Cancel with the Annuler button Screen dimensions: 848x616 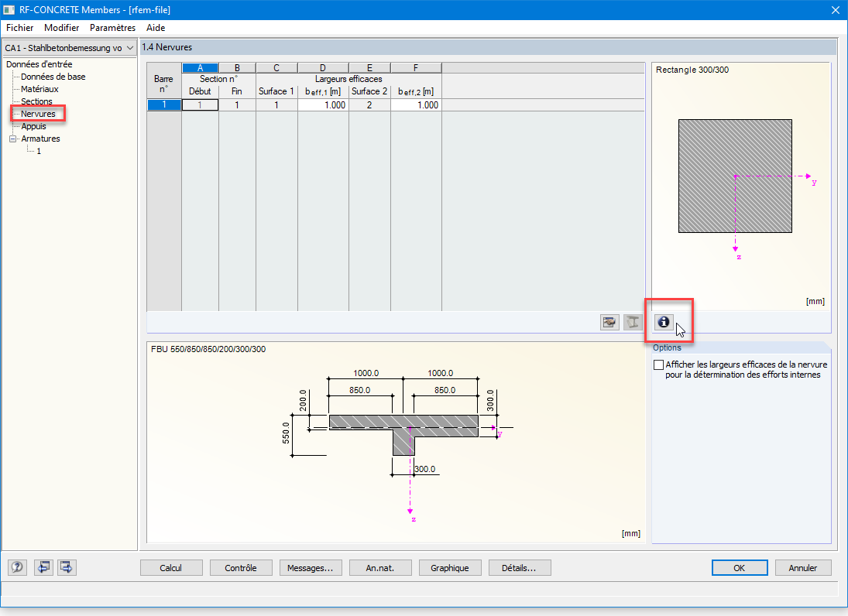click(x=802, y=568)
